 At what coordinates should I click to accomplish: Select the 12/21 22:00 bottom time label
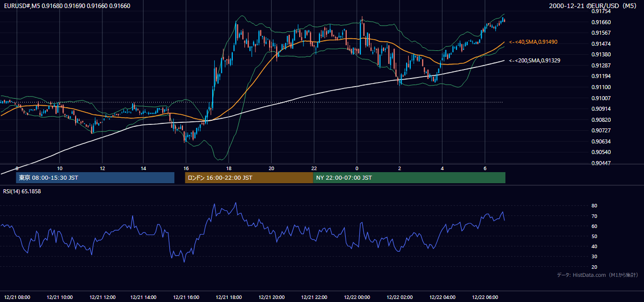point(314,297)
